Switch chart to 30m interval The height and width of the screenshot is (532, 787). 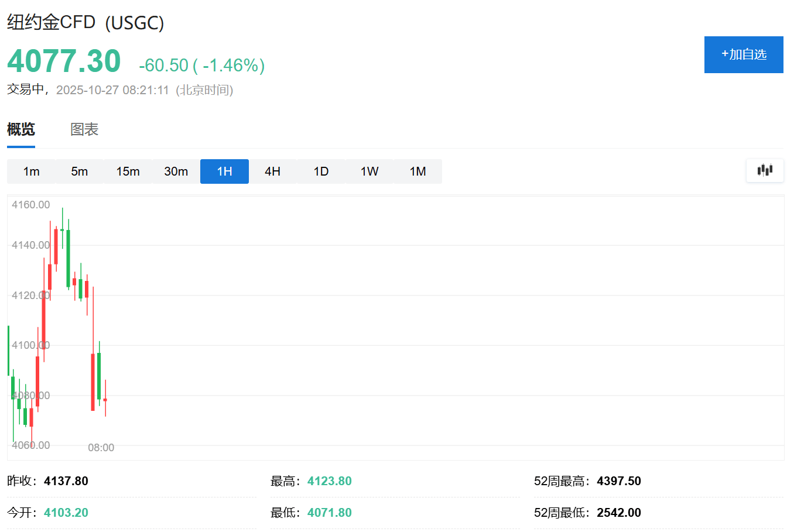pos(176,171)
